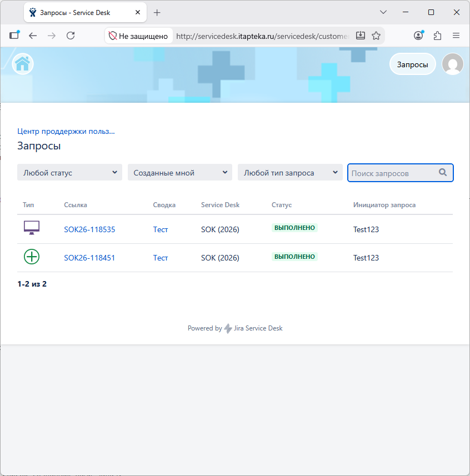Bookmark this page with the star icon
The image size is (470, 476).
pos(376,36)
